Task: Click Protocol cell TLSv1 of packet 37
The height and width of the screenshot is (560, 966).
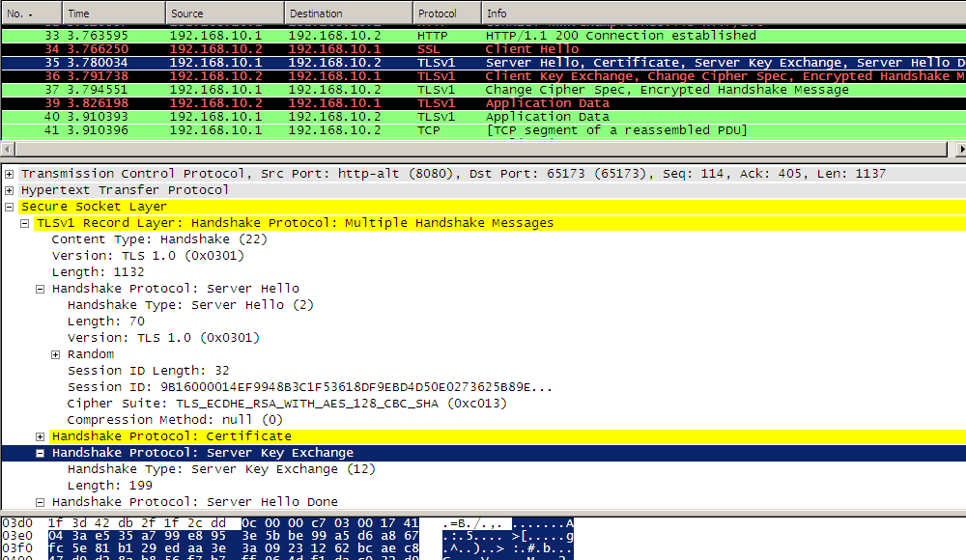Action: coord(436,90)
